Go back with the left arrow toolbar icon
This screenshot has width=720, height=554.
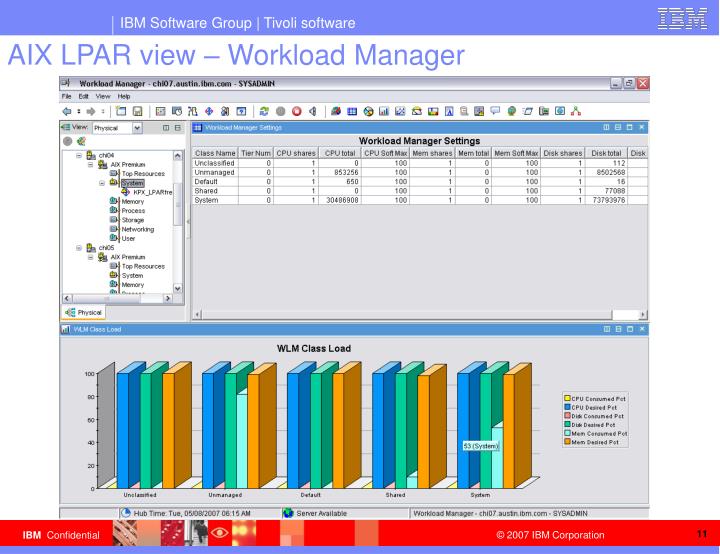click(67, 111)
